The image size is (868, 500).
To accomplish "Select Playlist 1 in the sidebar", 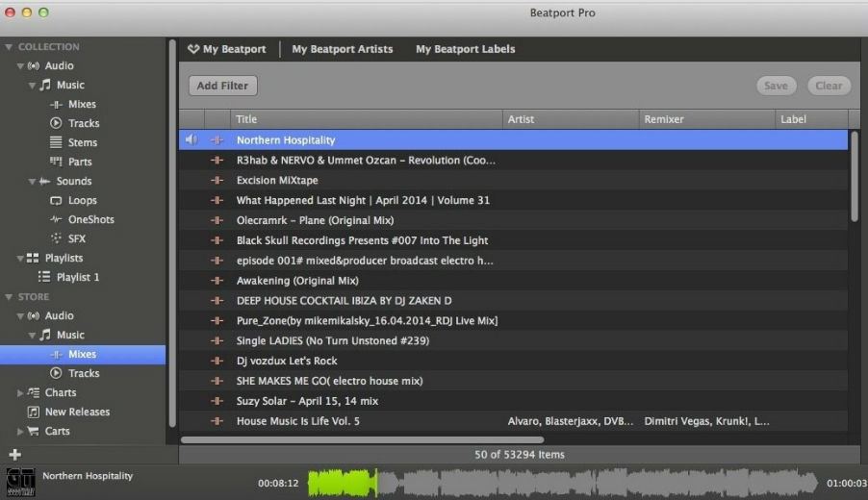I will tap(78, 277).
